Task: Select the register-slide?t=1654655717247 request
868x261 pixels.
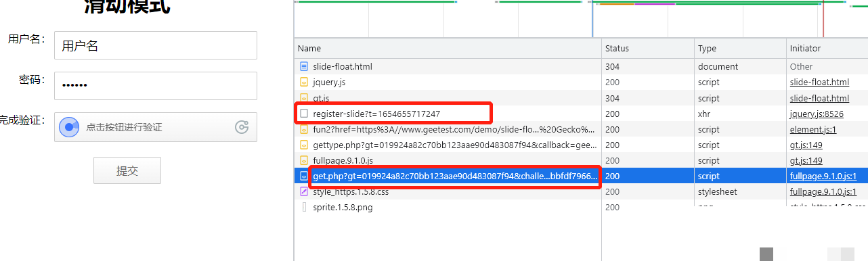Action: point(376,114)
